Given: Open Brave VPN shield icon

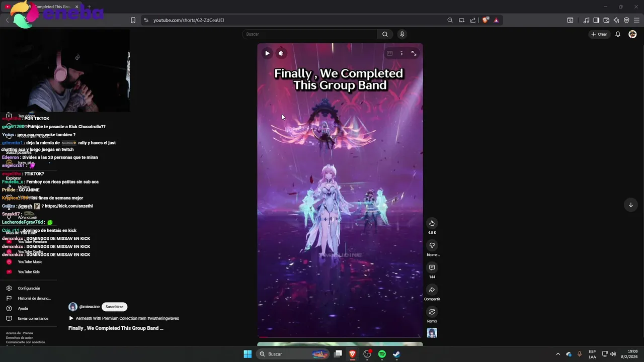Looking at the screenshot, I should click(x=626, y=20).
